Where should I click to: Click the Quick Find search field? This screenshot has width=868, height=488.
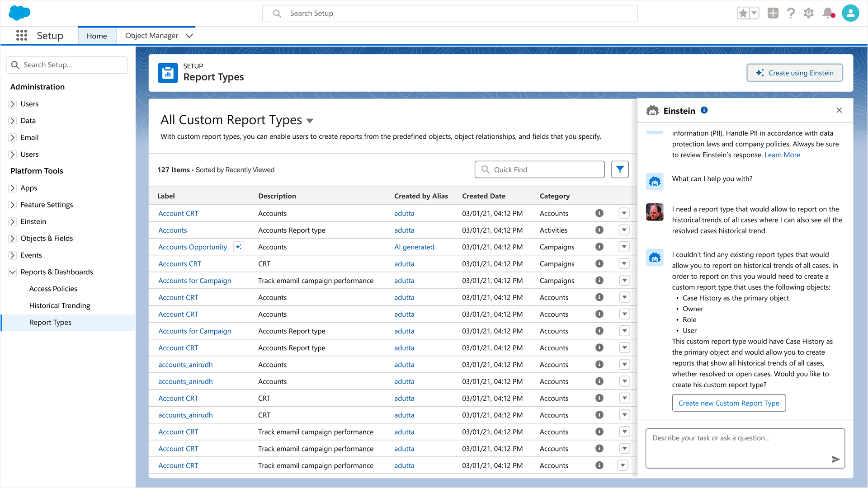click(540, 169)
